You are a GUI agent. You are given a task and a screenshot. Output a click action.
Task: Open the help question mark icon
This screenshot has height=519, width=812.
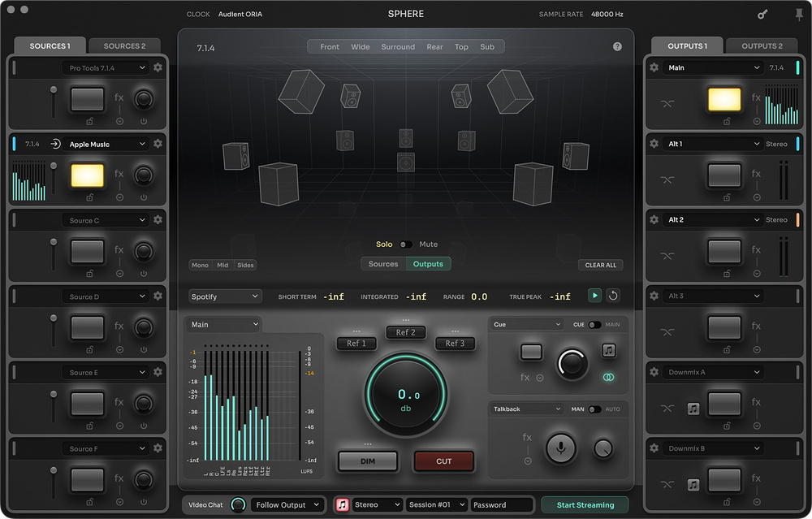click(617, 46)
